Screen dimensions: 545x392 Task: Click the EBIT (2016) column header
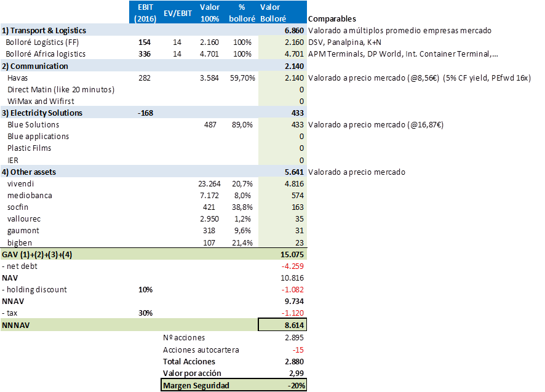(x=146, y=13)
